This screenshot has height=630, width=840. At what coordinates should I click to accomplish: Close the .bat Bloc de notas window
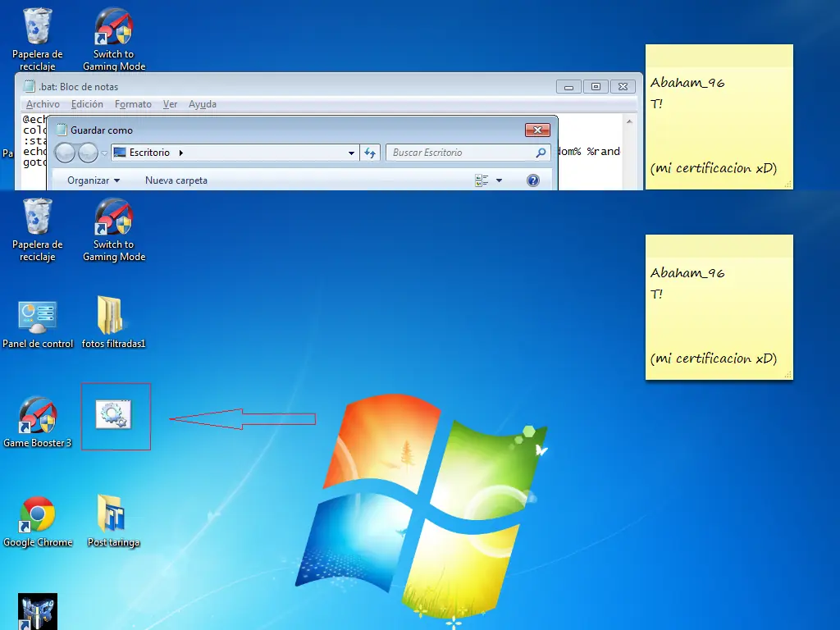[623, 87]
